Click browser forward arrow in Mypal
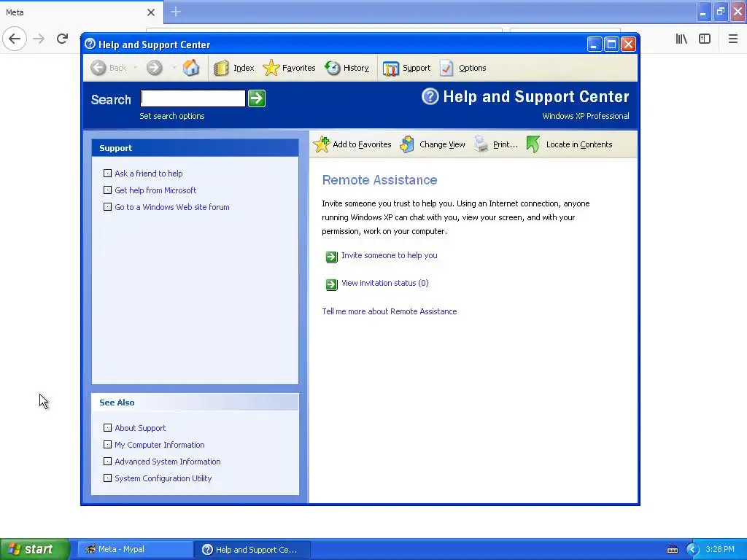The width and height of the screenshot is (747, 560). 39,39
